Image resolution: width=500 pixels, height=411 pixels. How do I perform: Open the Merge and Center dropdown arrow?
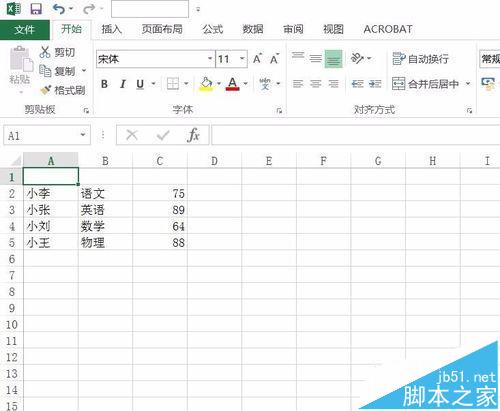click(468, 84)
